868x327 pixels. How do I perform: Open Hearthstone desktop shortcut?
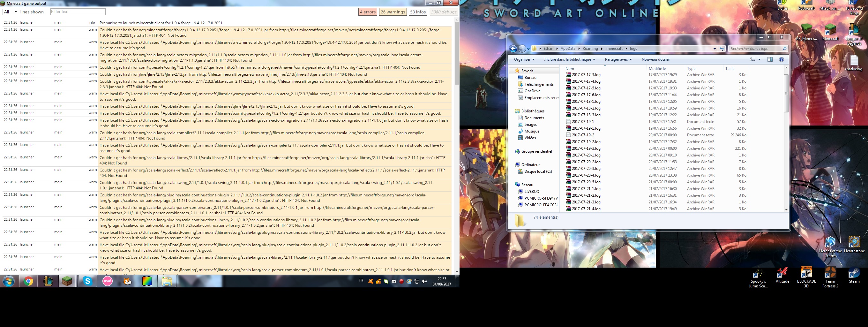tap(854, 245)
